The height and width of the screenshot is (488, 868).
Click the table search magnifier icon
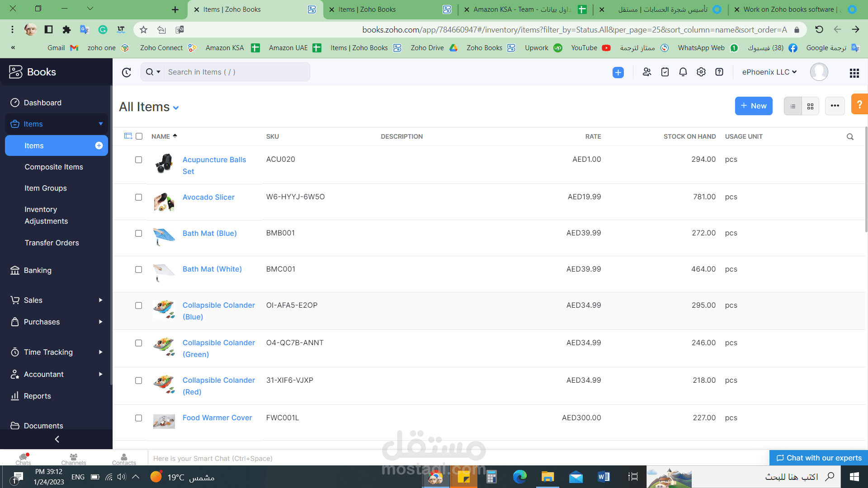(x=850, y=136)
